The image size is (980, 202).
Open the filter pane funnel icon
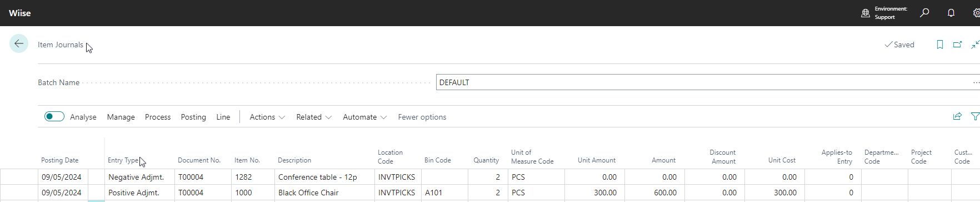coord(975,116)
